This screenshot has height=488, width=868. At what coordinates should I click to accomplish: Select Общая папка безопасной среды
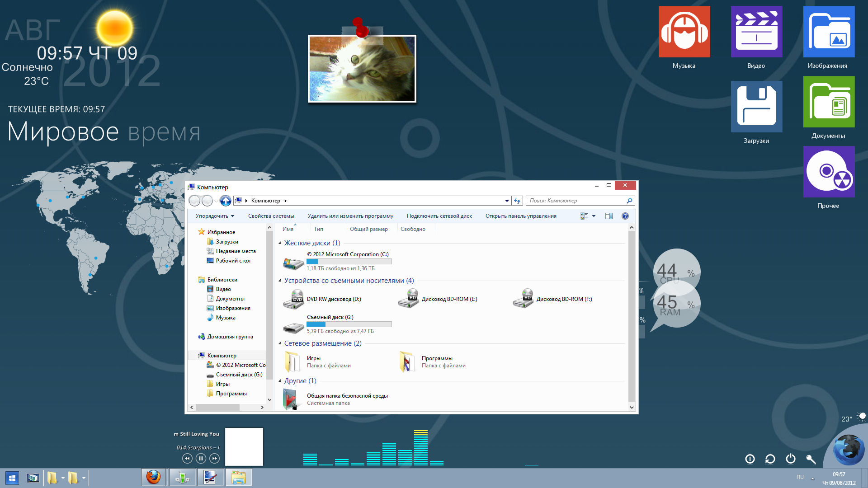click(x=335, y=399)
